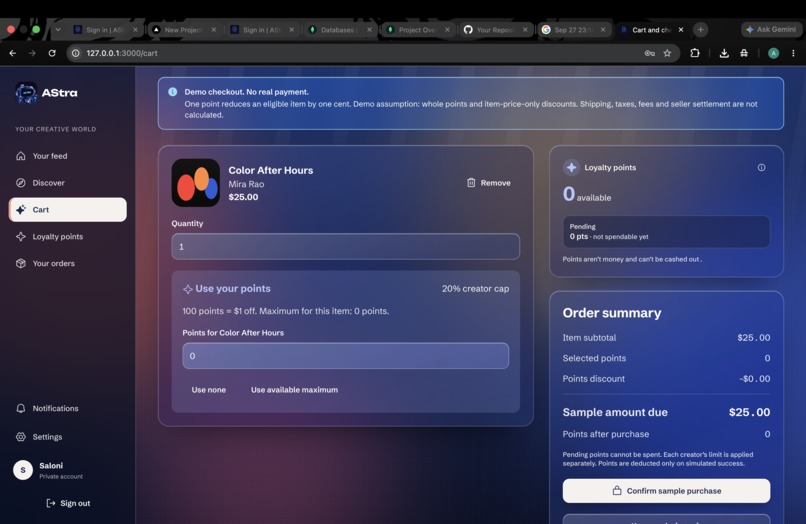The height and width of the screenshot is (524, 806).
Task: Click the Use your points sparkle icon
Action: click(188, 289)
